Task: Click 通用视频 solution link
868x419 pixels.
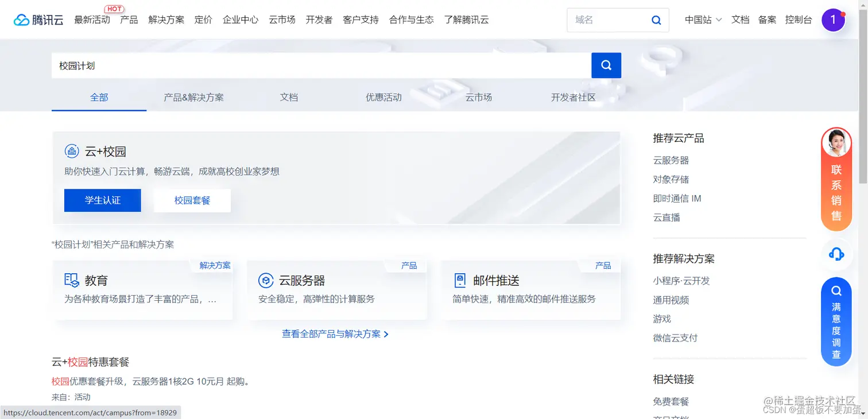Action: coord(671,300)
